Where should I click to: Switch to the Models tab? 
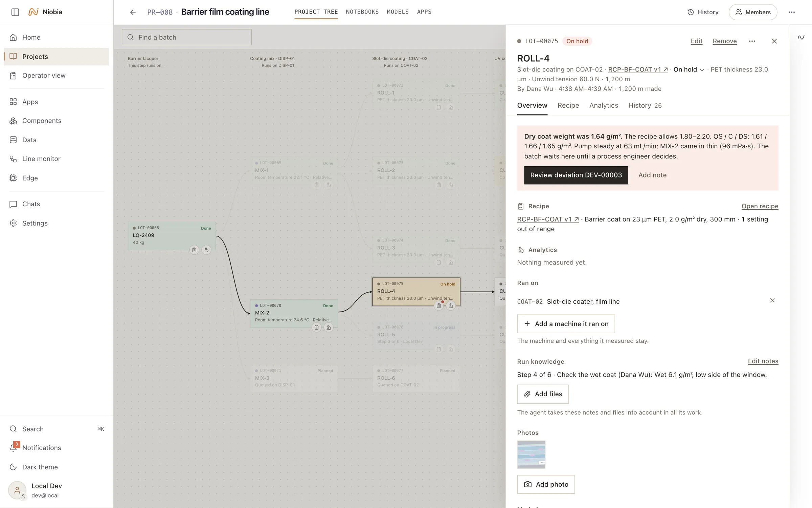click(398, 12)
